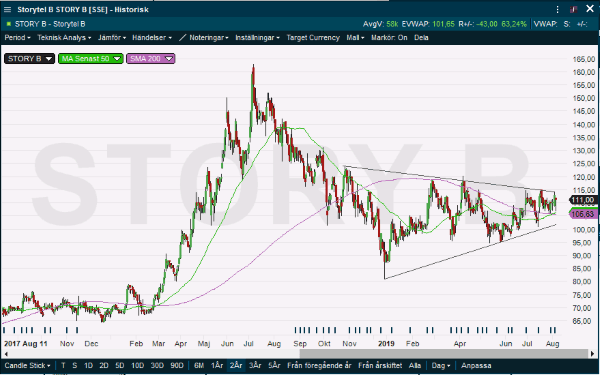Viewport: 600px width, 375px height.
Task: Select the 10D time range
Action: [137, 366]
